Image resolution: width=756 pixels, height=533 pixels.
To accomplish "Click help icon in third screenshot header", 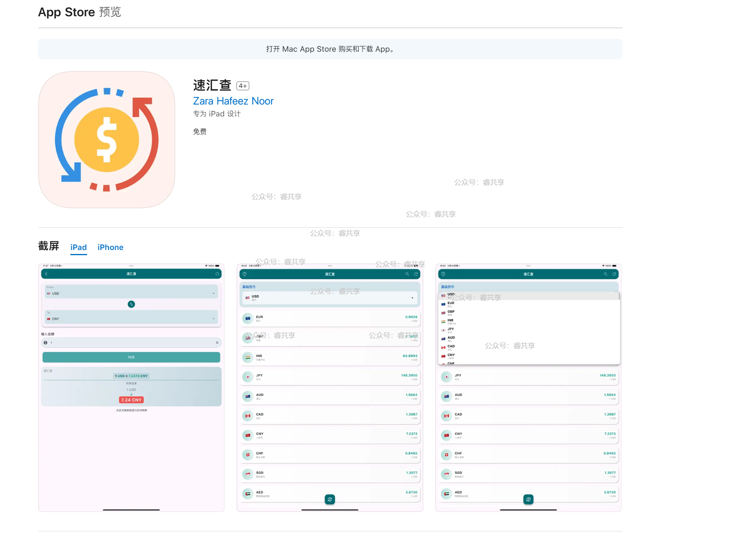I will [x=443, y=274].
